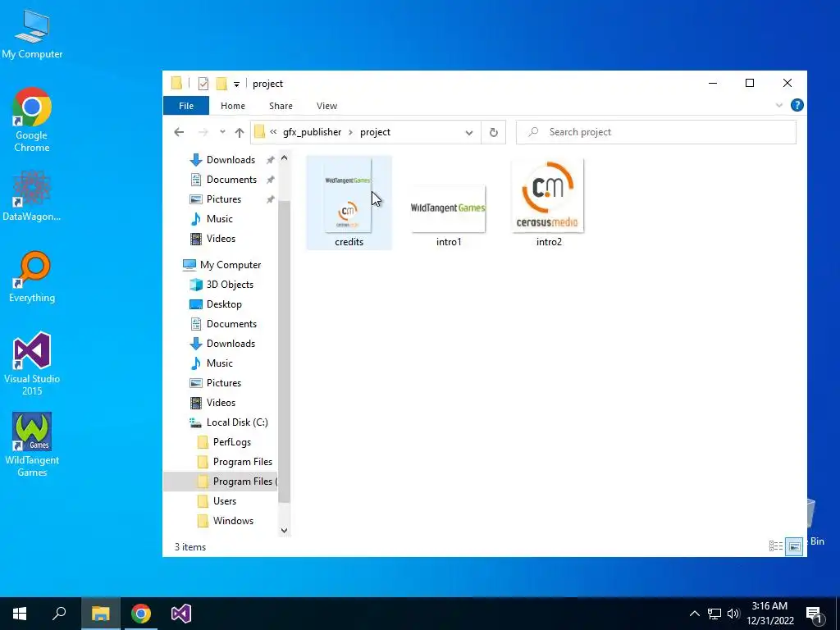Open Users folder in tree
Viewport: 840px width, 630px height.
click(225, 501)
